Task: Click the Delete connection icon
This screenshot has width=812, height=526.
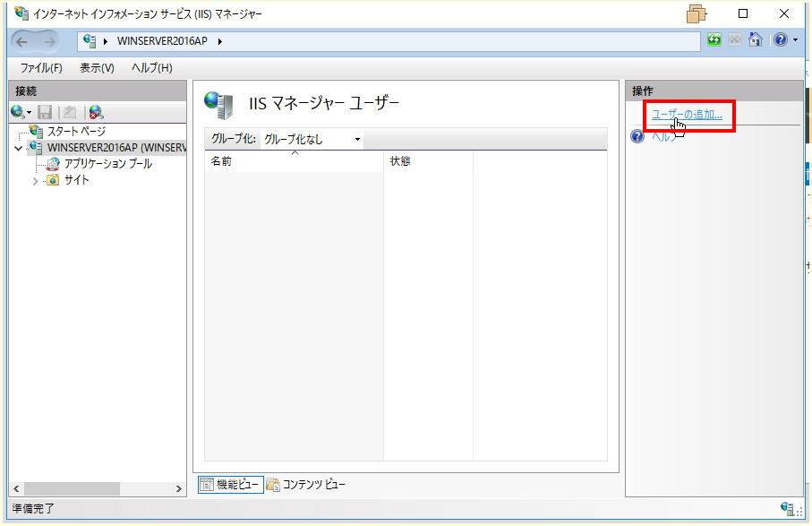Action: tap(96, 112)
